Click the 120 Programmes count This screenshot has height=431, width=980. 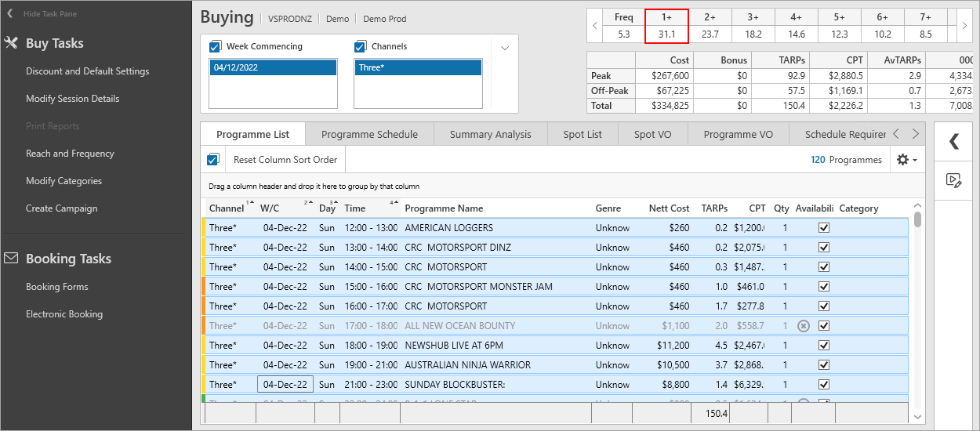pyautogui.click(x=846, y=160)
